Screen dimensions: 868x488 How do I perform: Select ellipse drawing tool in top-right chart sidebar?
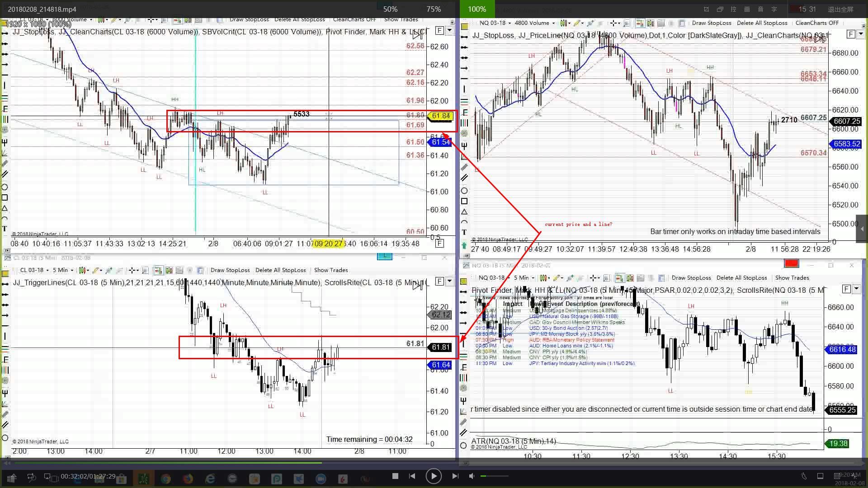tap(464, 191)
